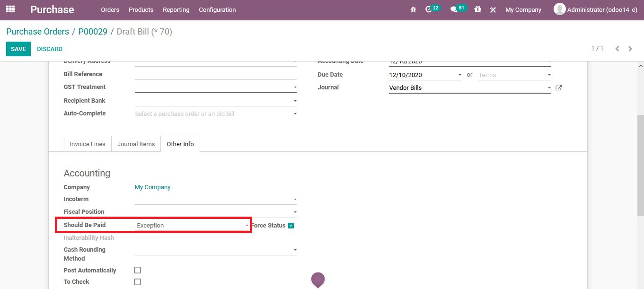The height and width of the screenshot is (289, 644).
Task: Open the Products menu
Action: (141, 9)
